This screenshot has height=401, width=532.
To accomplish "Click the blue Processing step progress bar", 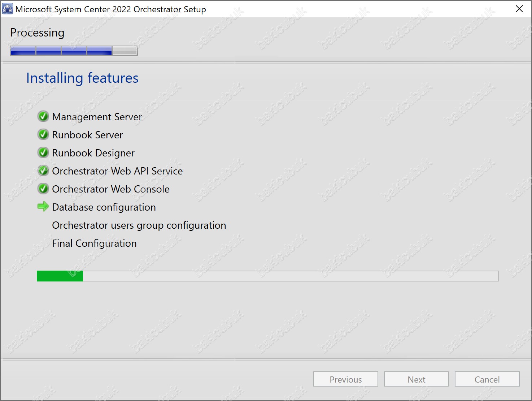I will [74, 51].
